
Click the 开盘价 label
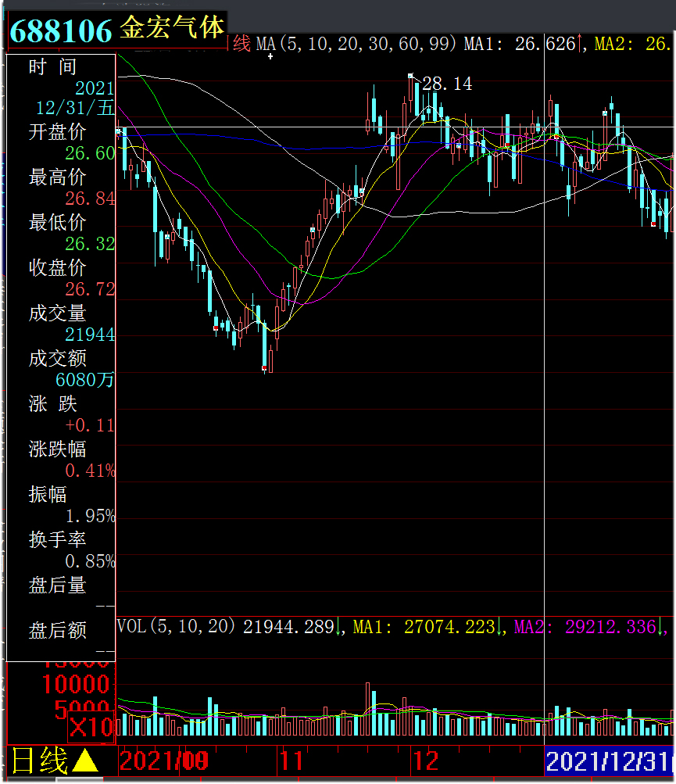[x=57, y=132]
